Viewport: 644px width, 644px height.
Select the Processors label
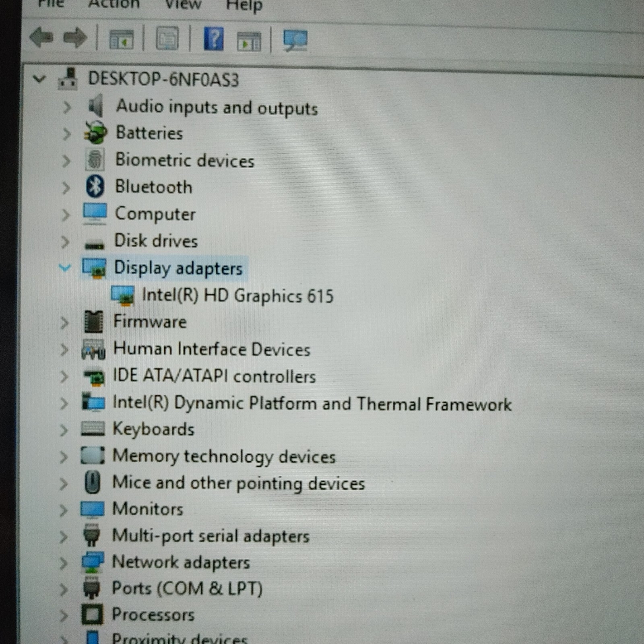click(x=153, y=615)
